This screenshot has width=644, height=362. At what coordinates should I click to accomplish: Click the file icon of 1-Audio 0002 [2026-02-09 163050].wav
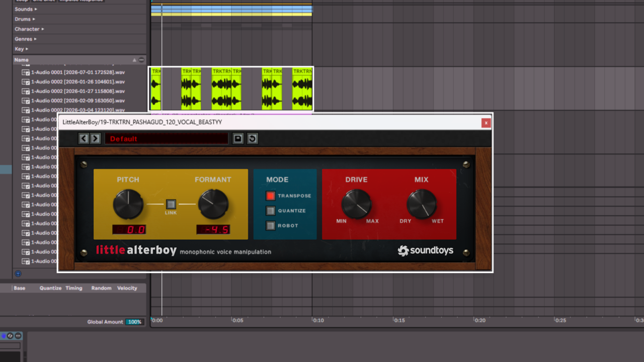tap(26, 101)
